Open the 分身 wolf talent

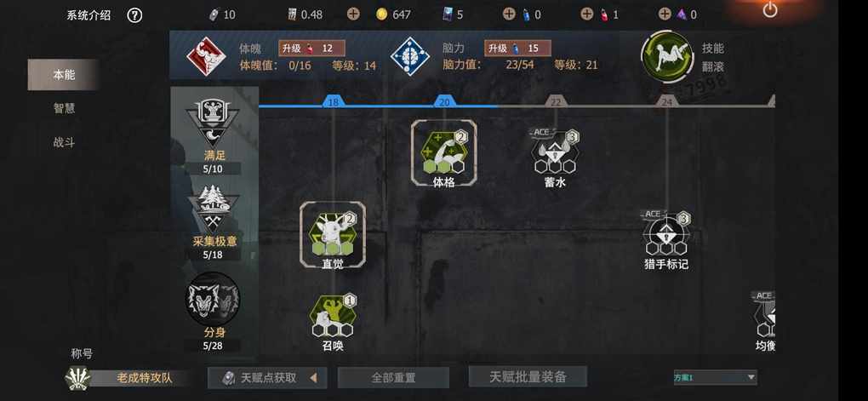[213, 299]
